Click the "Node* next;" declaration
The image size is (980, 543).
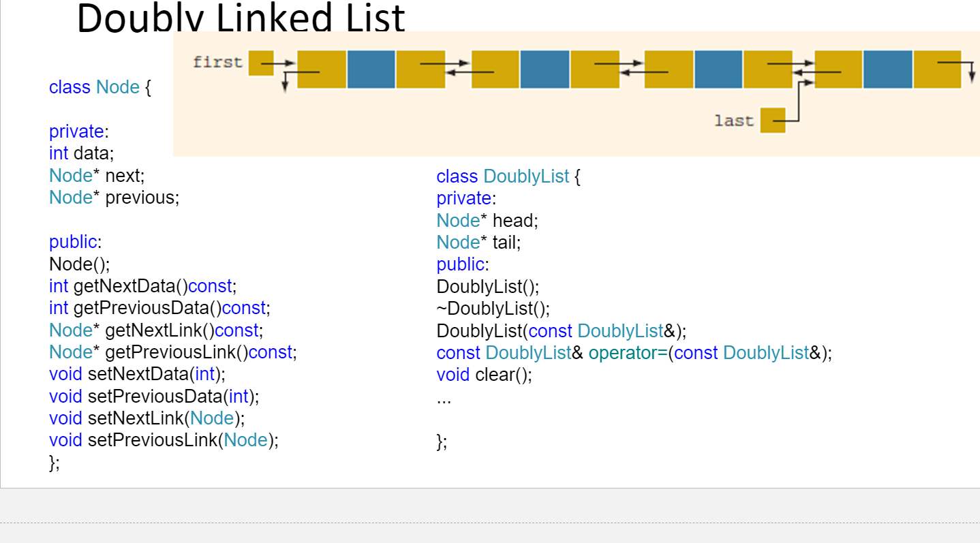97,175
